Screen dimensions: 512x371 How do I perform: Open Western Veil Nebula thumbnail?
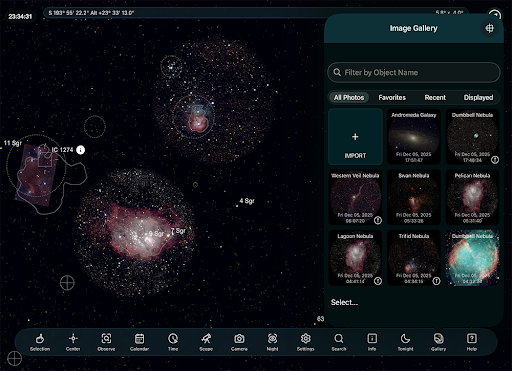point(355,197)
